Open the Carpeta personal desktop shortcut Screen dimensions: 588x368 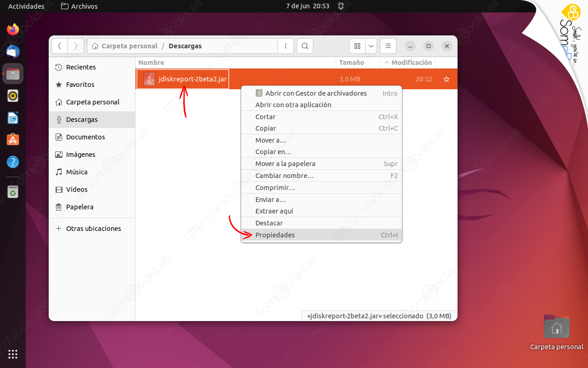(x=556, y=327)
